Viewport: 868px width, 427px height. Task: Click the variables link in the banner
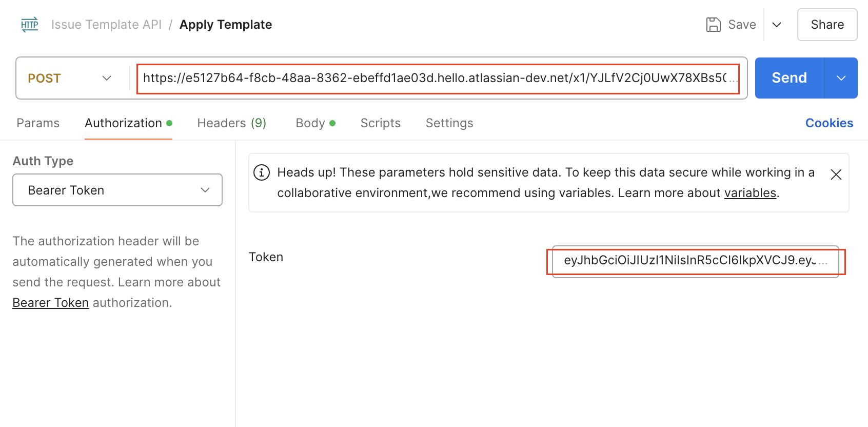pos(751,192)
